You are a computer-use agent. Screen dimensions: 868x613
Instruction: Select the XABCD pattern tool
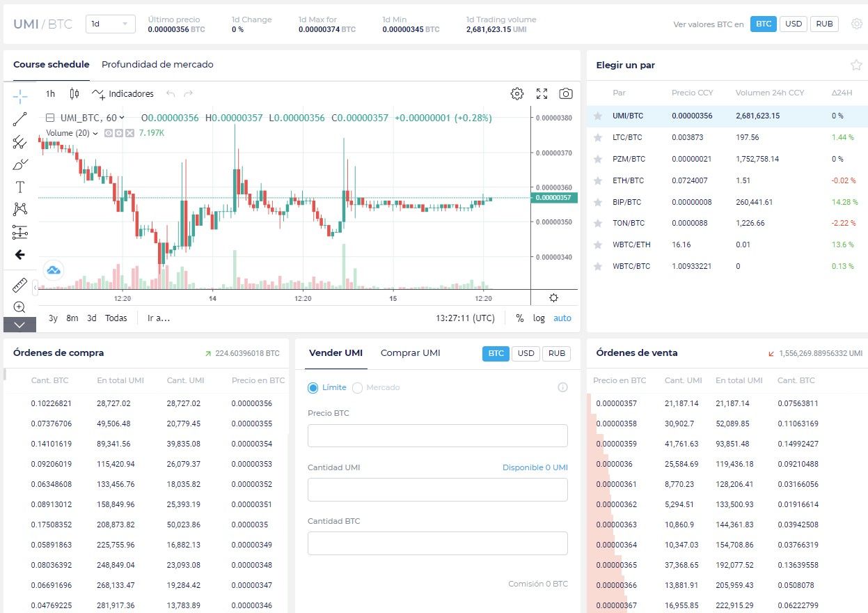coord(19,209)
